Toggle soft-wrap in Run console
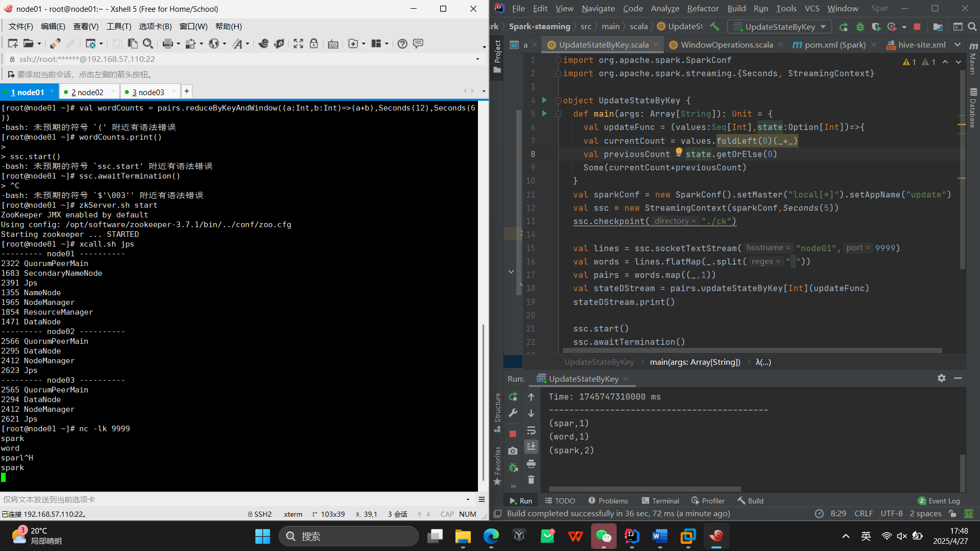Screen dimensions: 980x551 531,430
